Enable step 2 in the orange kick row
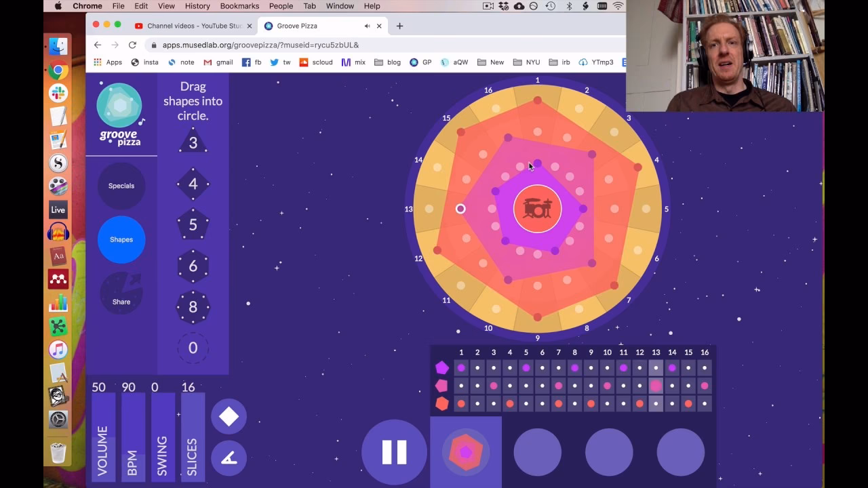This screenshot has height=488, width=868. (x=477, y=404)
